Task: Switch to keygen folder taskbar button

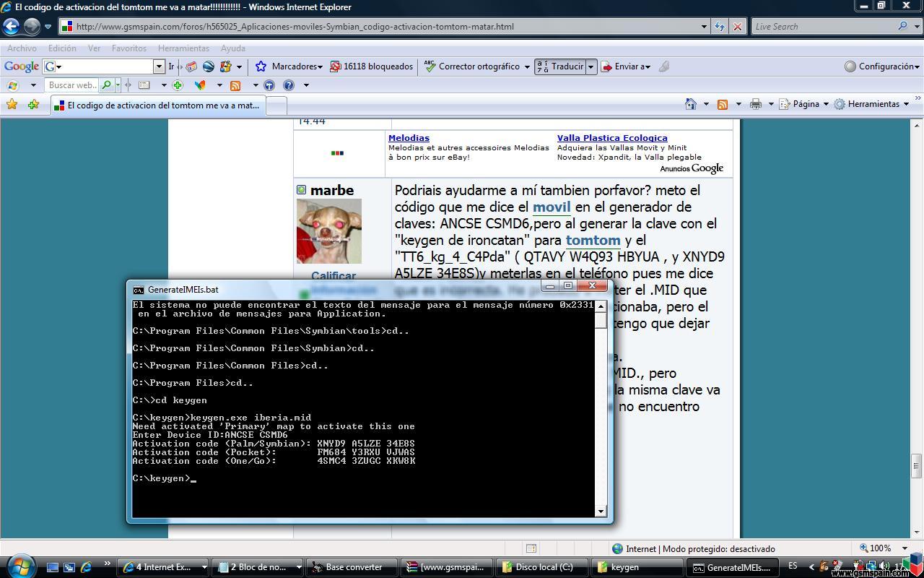Action: [637, 567]
